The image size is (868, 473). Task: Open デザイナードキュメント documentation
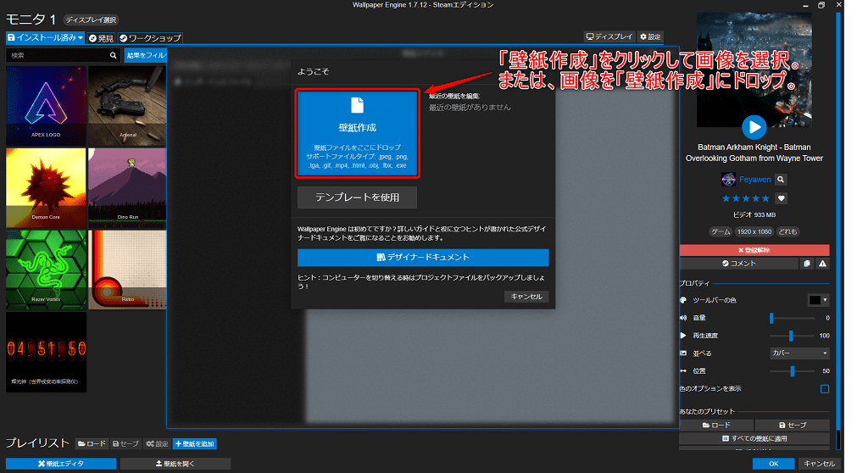[x=423, y=257]
